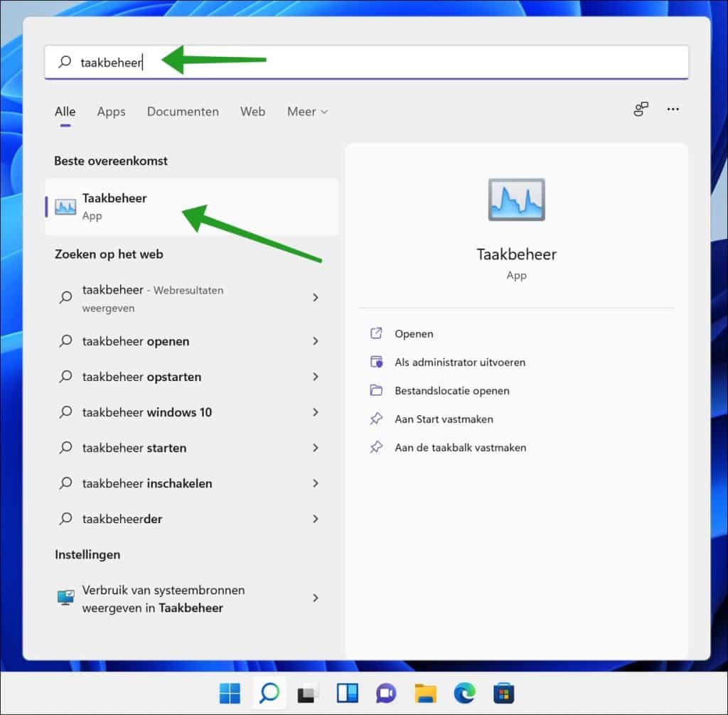The image size is (728, 715).
Task: Click search icon beside taakbeheer windows 10
Action: tap(65, 412)
